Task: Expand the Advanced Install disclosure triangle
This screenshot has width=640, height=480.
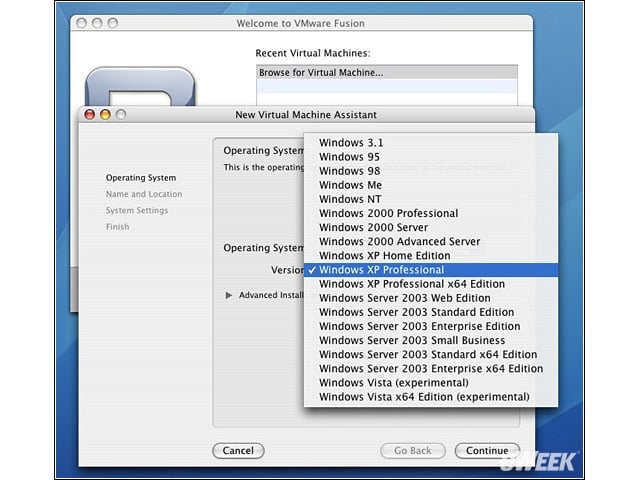Action: [229, 295]
